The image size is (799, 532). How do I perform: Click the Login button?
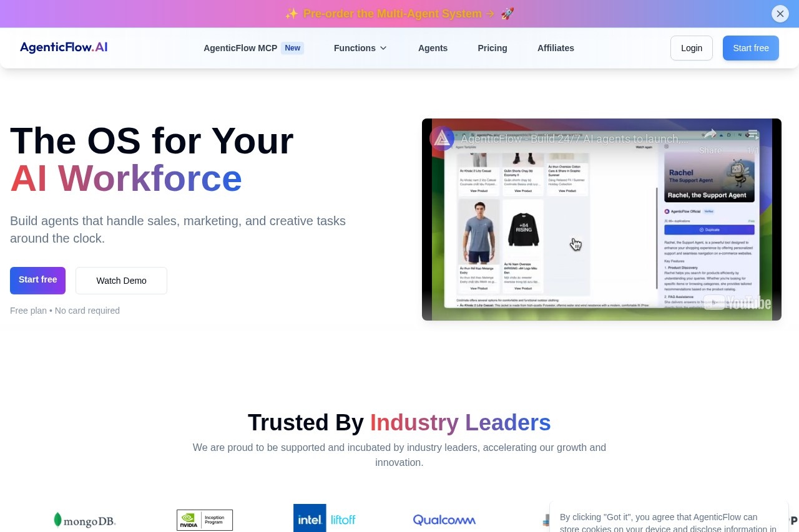(691, 48)
